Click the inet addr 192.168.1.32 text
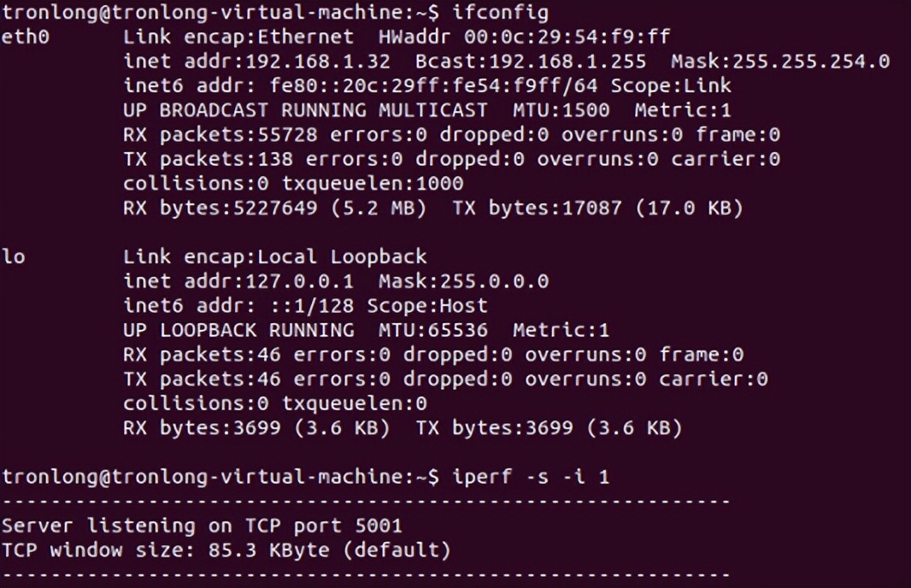The height and width of the screenshot is (588, 911). 256,62
